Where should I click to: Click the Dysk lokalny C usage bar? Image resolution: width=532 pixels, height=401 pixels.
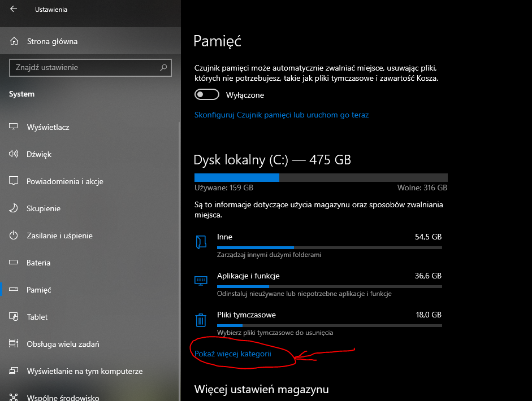coord(321,177)
